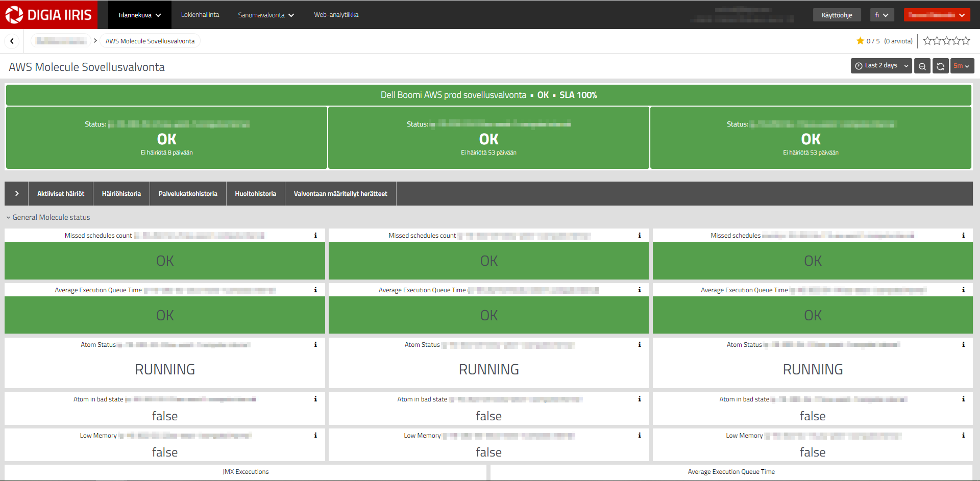The image size is (980, 481).
Task: Click the first Missed schedules count OK panel
Action: (165, 261)
